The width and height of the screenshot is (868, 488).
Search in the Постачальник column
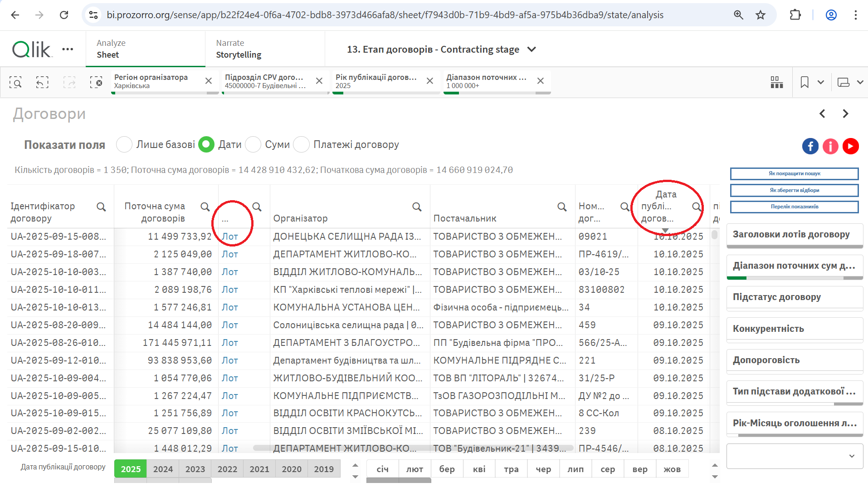(x=562, y=207)
